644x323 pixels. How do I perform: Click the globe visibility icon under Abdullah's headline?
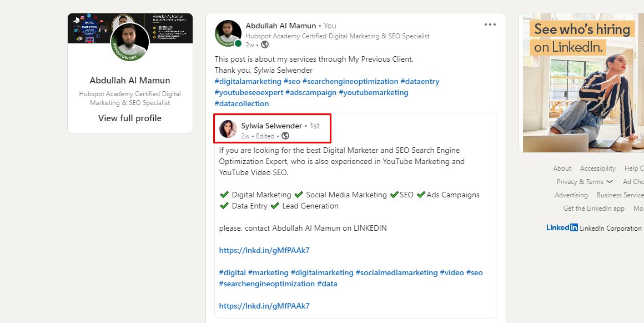tap(265, 44)
